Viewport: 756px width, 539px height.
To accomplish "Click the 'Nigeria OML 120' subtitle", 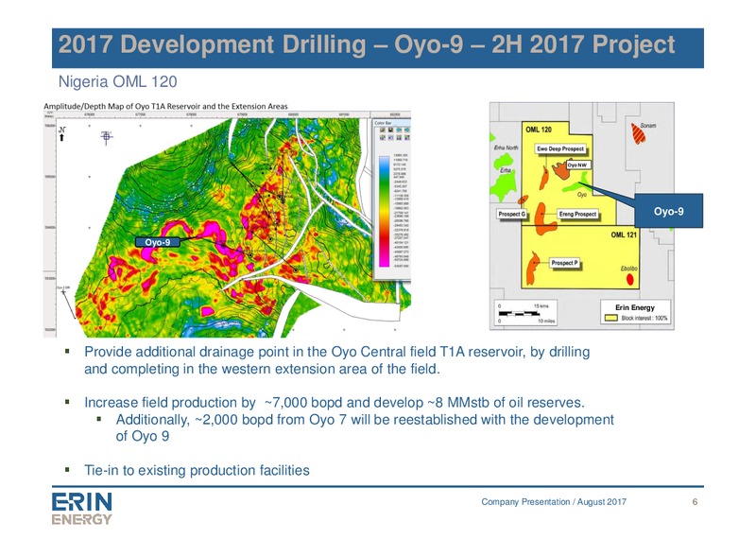I will coord(117,81).
